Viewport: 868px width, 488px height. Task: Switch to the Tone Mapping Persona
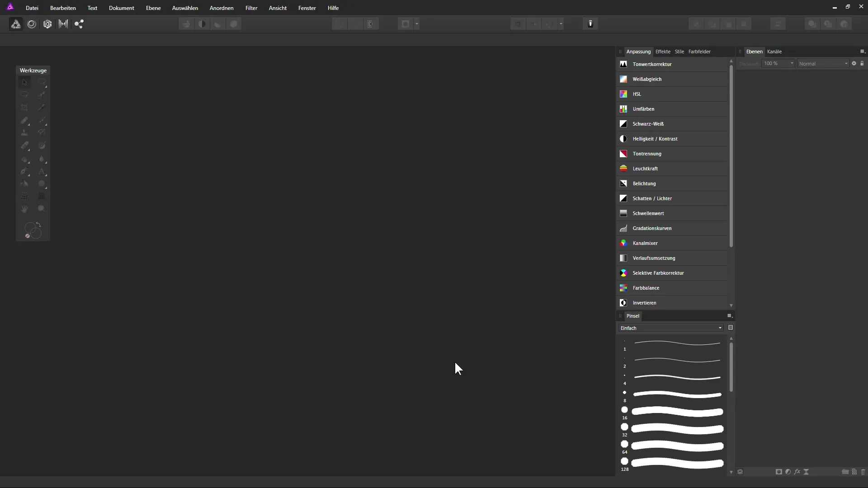[x=63, y=24]
